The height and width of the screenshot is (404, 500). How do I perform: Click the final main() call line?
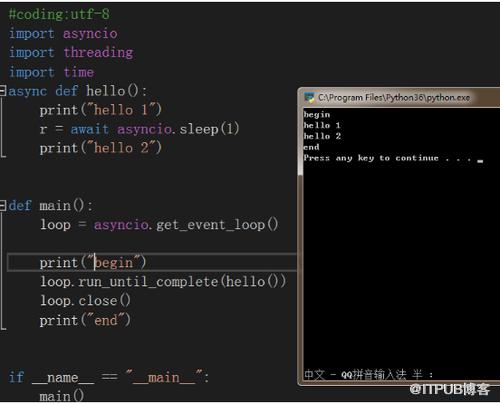point(62,397)
